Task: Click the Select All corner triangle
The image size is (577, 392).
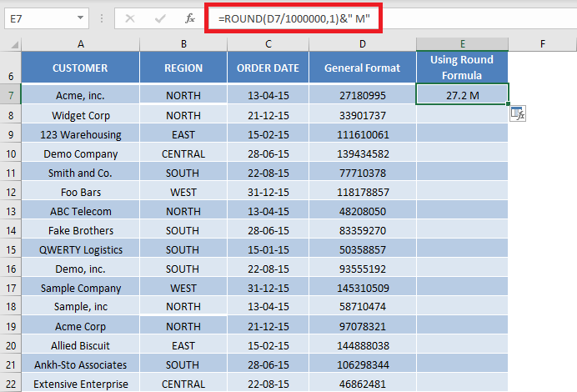Action: coord(14,44)
